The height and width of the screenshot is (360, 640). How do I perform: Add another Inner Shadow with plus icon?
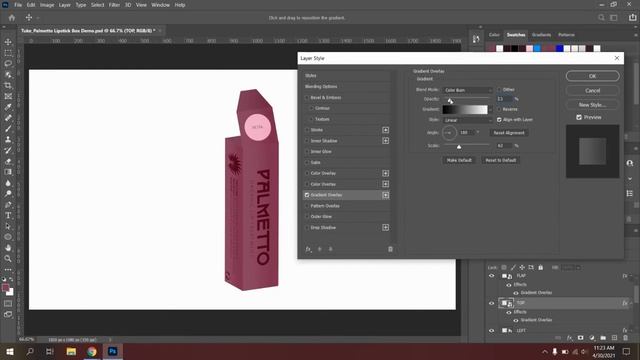tap(385, 141)
